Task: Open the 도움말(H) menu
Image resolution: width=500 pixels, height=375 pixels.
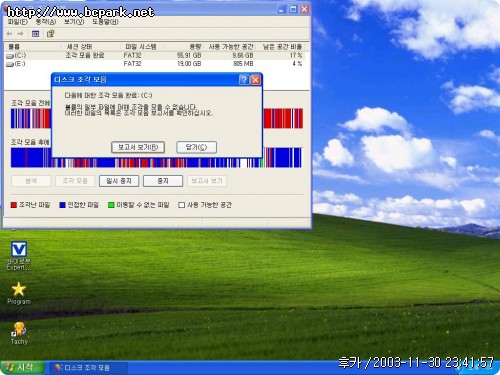Action: [x=105, y=22]
